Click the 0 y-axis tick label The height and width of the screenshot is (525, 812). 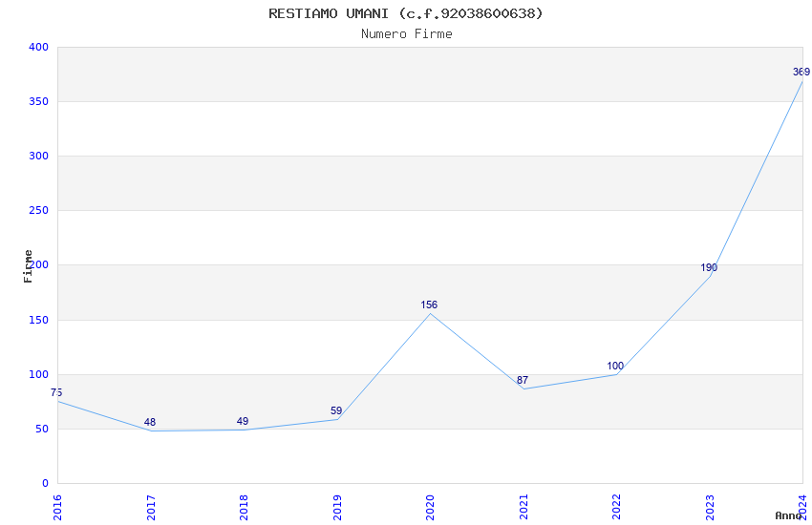tap(45, 484)
